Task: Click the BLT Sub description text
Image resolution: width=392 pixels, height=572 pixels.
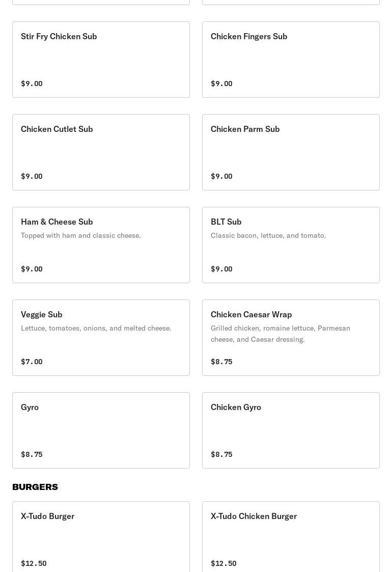Action: pyautogui.click(x=268, y=235)
